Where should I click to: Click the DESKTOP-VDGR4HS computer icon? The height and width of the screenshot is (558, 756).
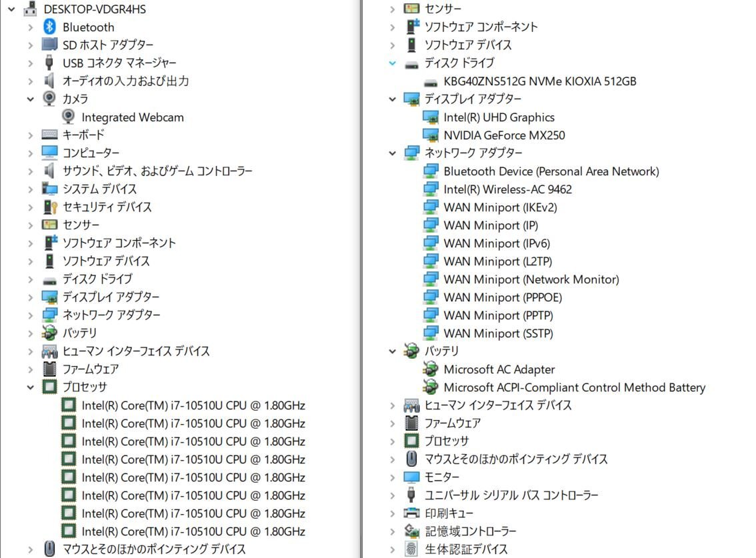31,8
